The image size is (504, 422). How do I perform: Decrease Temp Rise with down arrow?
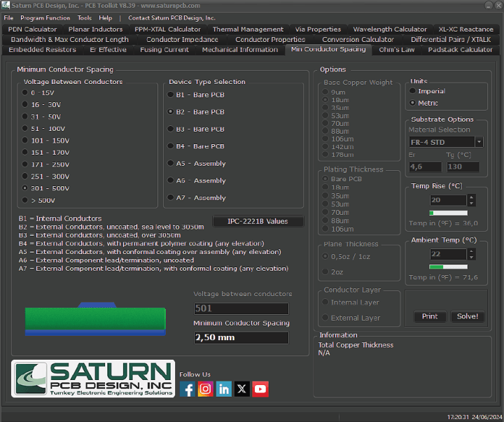coord(472,203)
